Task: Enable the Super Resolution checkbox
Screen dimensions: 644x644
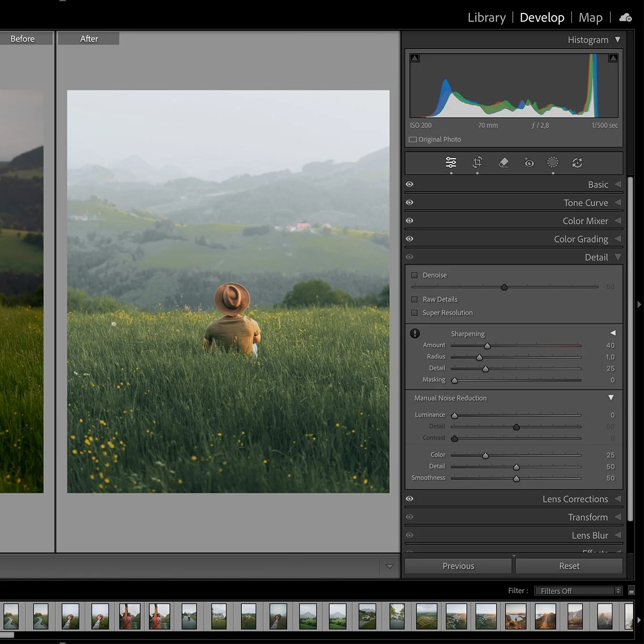Action: coord(414,313)
